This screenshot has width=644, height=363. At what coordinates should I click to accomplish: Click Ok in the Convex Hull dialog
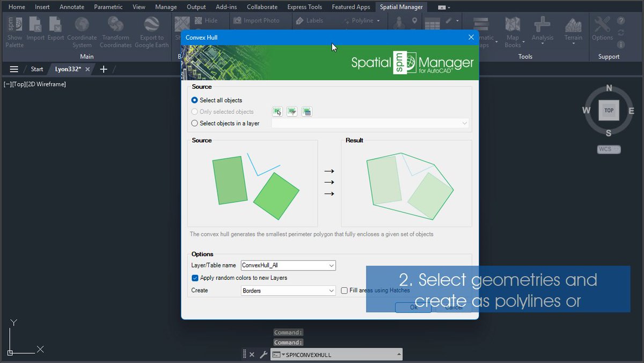pyautogui.click(x=413, y=308)
